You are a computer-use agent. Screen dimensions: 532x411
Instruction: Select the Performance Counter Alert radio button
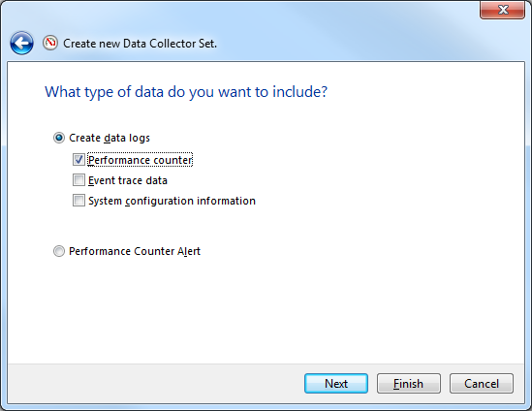pyautogui.click(x=59, y=251)
